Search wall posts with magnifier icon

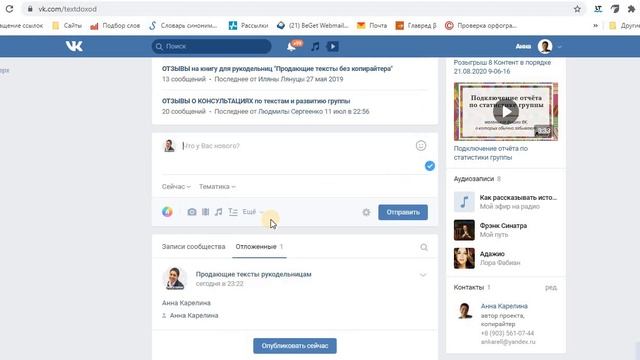click(424, 247)
